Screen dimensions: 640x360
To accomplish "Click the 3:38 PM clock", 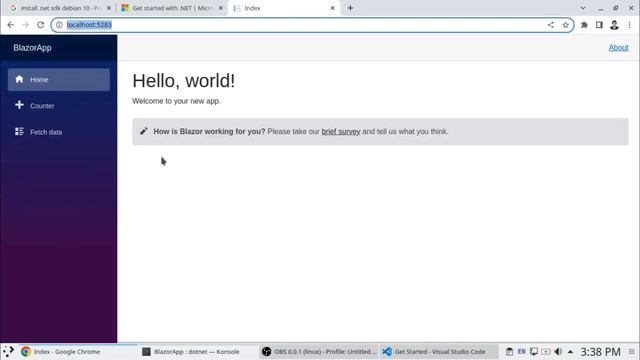I will pos(600,351).
